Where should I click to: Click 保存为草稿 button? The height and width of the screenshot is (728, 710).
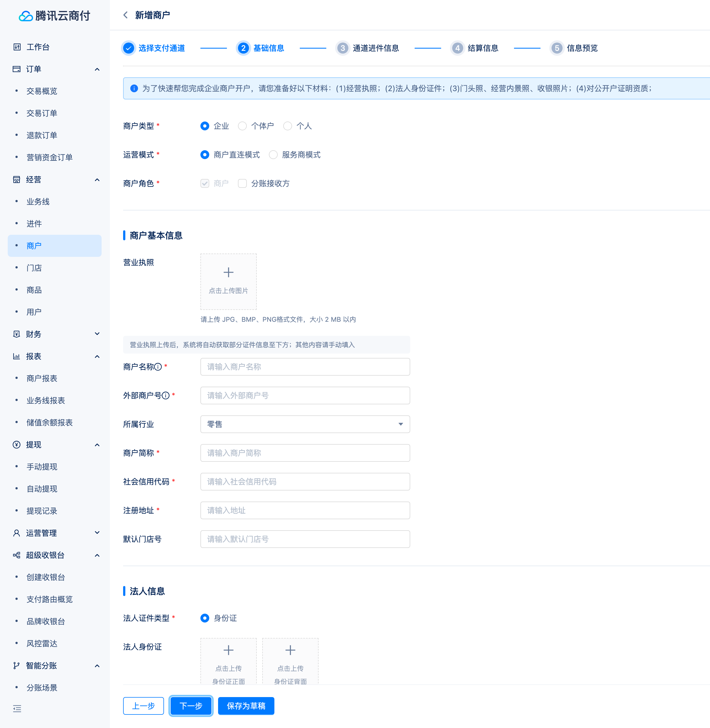(246, 706)
